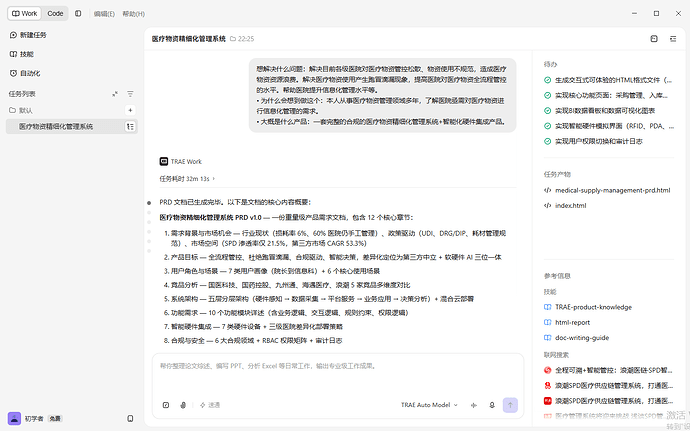Toggle todo 实现用户权限切换和审计日志 check
This screenshot has width=690, height=431.
(547, 141)
